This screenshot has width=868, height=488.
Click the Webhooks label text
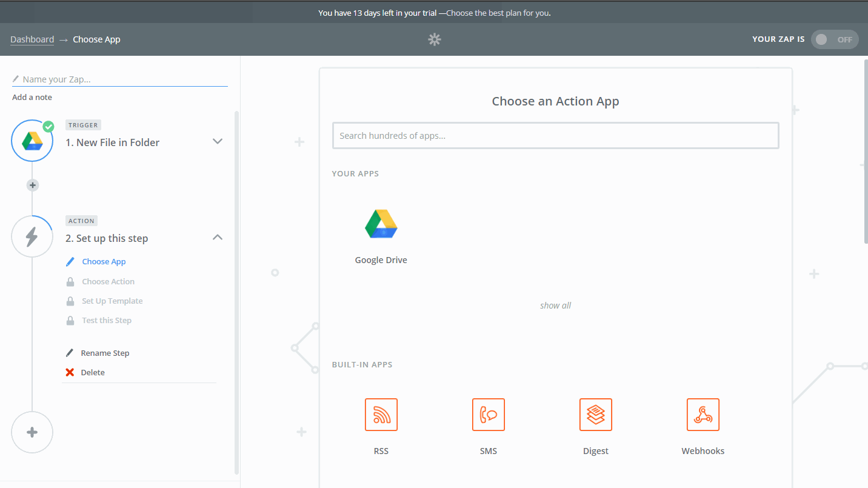click(703, 451)
